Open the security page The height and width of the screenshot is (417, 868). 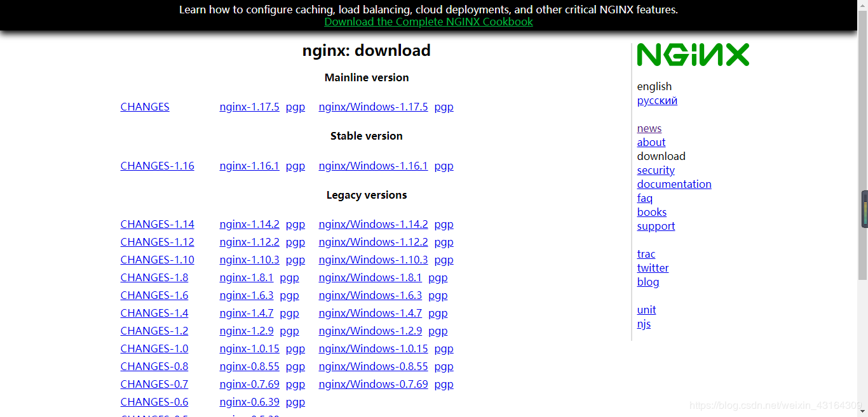pos(656,170)
